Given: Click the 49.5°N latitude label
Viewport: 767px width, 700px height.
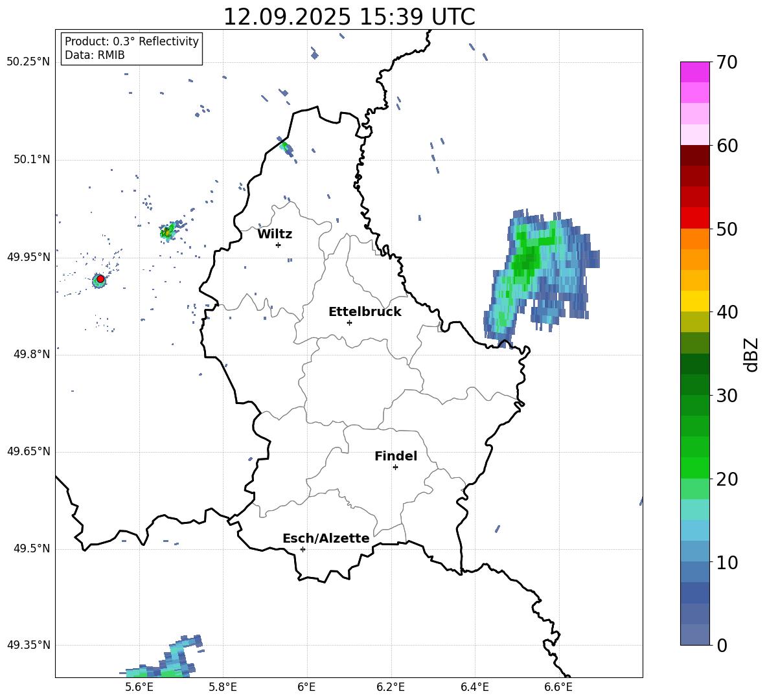Looking at the screenshot, I should tap(32, 548).
